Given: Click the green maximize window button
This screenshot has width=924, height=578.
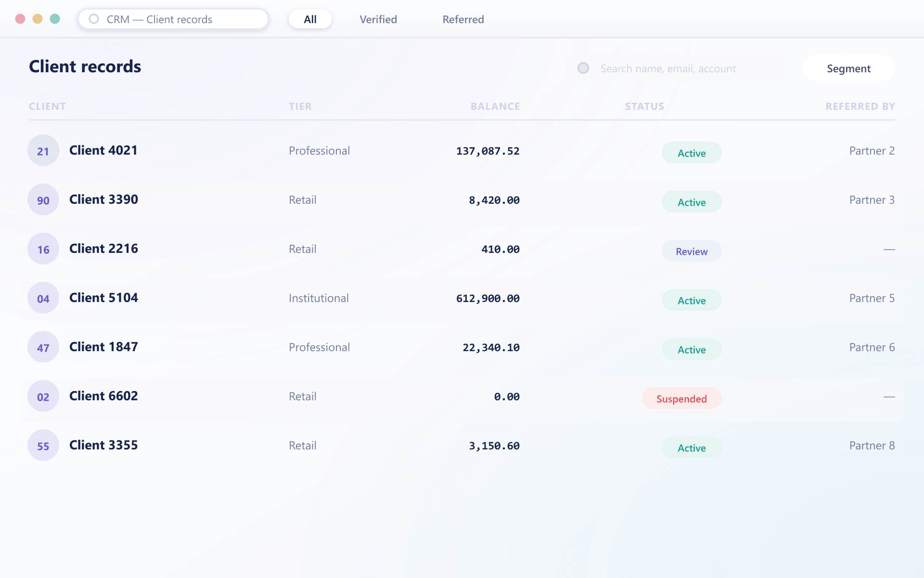Looking at the screenshot, I should pyautogui.click(x=55, y=19).
